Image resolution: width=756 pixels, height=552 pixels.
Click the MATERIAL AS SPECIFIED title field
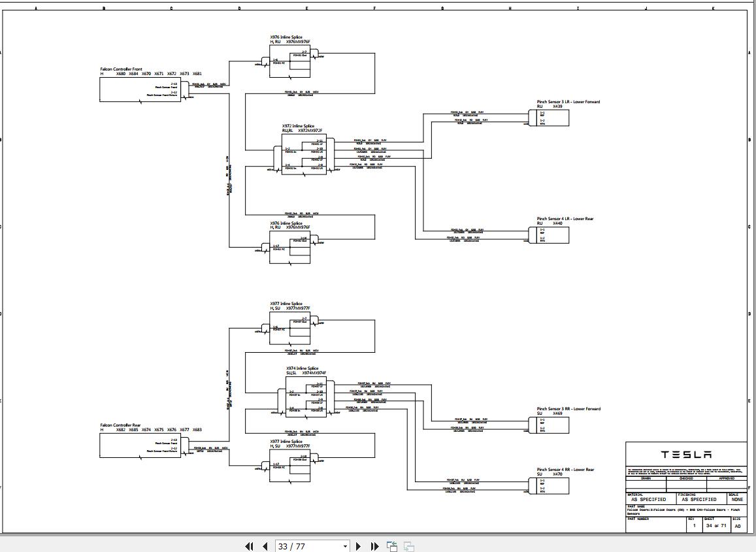(649, 498)
